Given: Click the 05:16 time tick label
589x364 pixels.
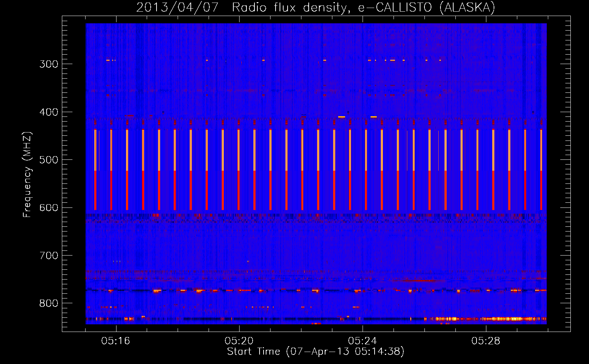Looking at the screenshot, I should [x=115, y=341].
